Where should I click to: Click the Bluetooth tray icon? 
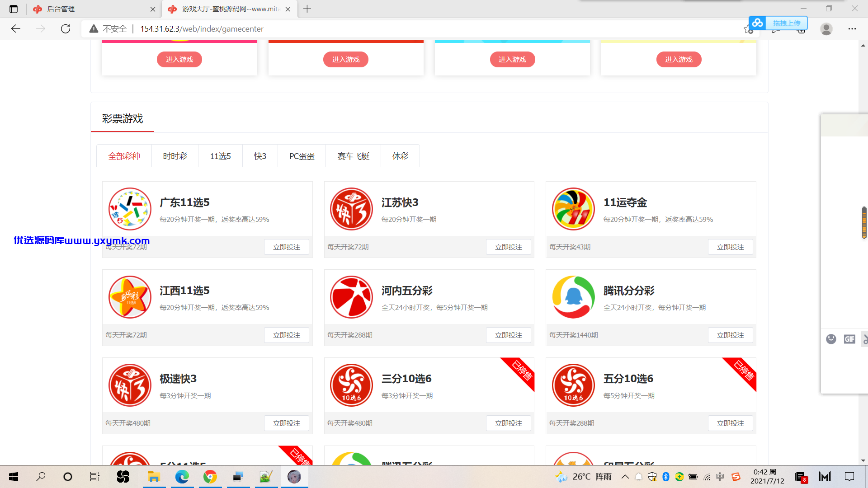pos(665,477)
